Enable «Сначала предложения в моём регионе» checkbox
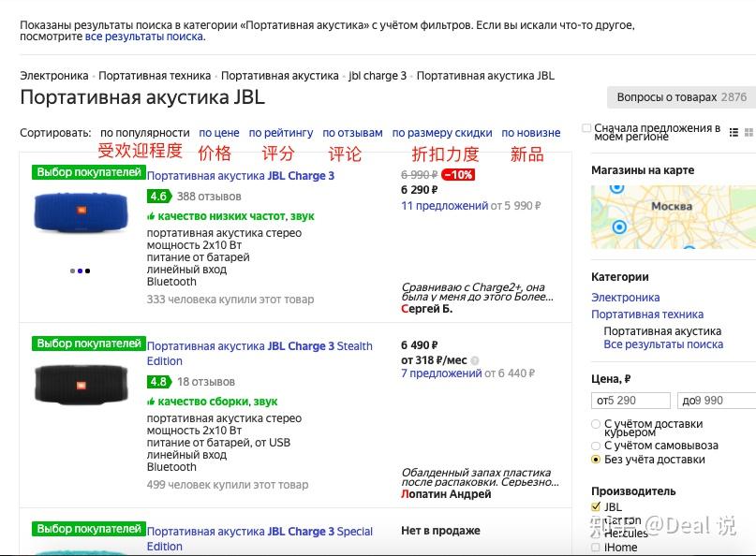This screenshot has height=556, width=756. [585, 129]
